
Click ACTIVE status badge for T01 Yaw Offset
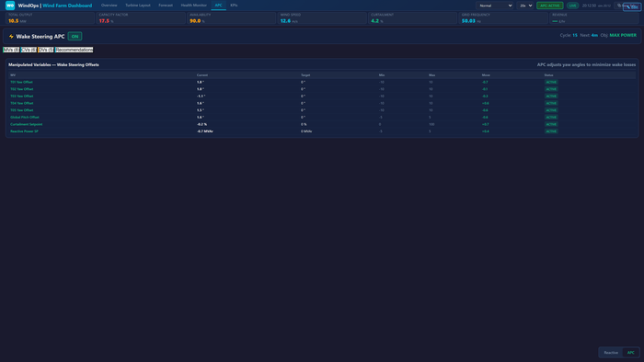(x=551, y=82)
